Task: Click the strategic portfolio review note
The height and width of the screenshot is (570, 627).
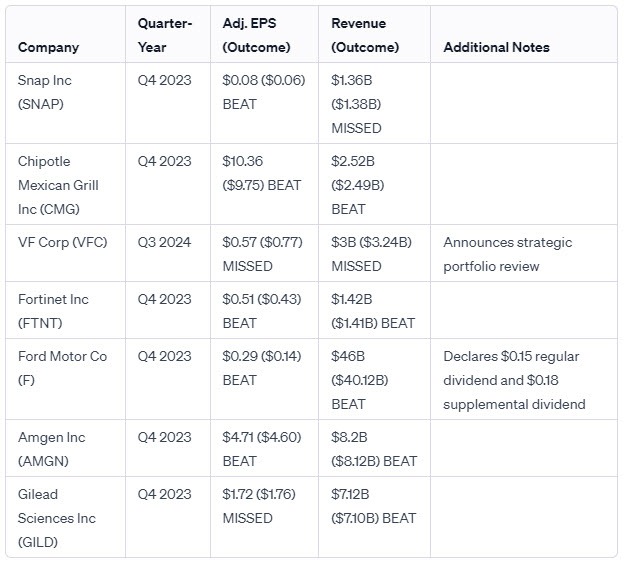Action: [x=507, y=254]
